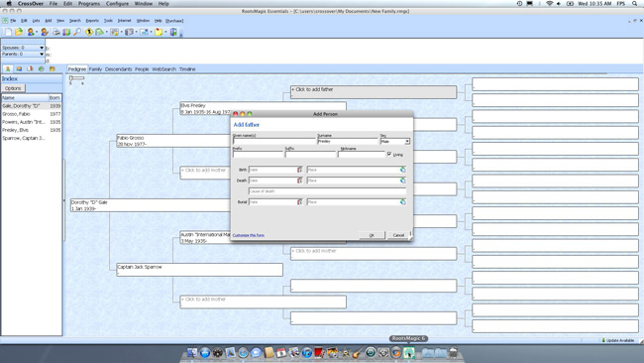This screenshot has width=644, height=363.
Task: Switch to the Descendants tab
Action: point(118,69)
